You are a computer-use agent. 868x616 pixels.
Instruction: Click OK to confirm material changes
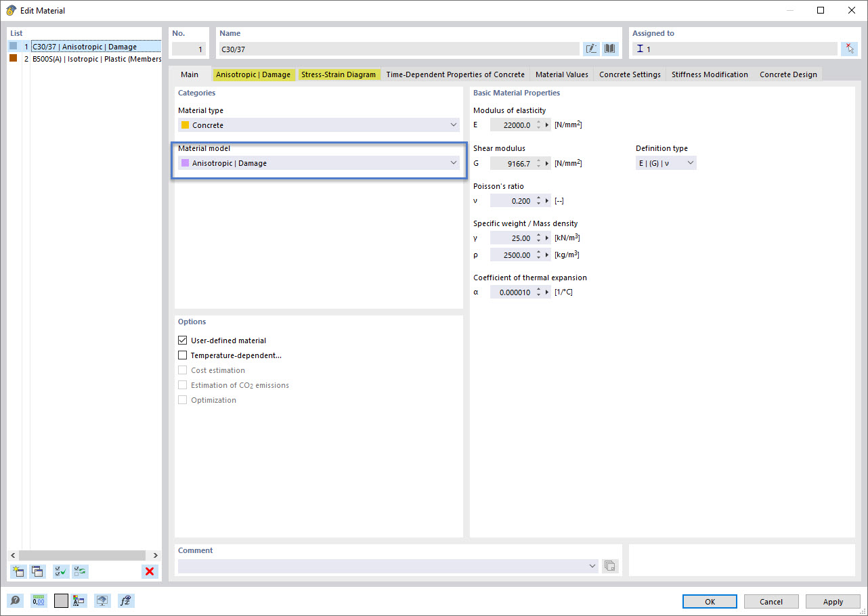[x=710, y=601]
